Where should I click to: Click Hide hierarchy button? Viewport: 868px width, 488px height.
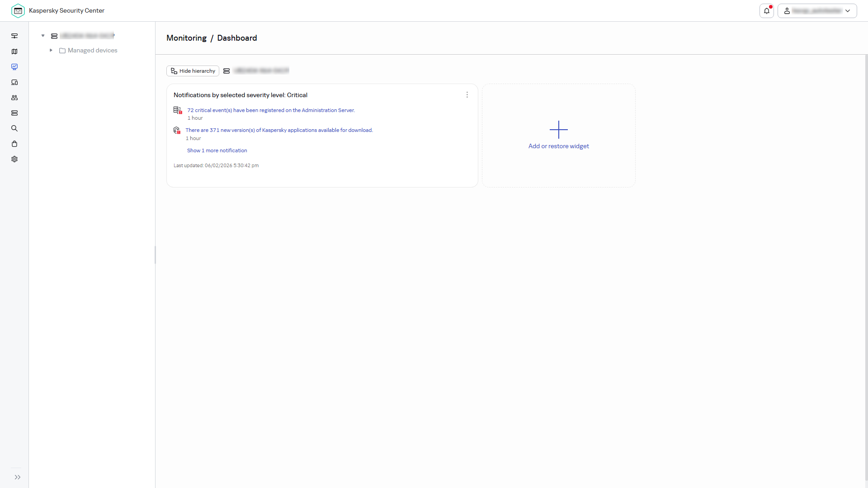(193, 71)
